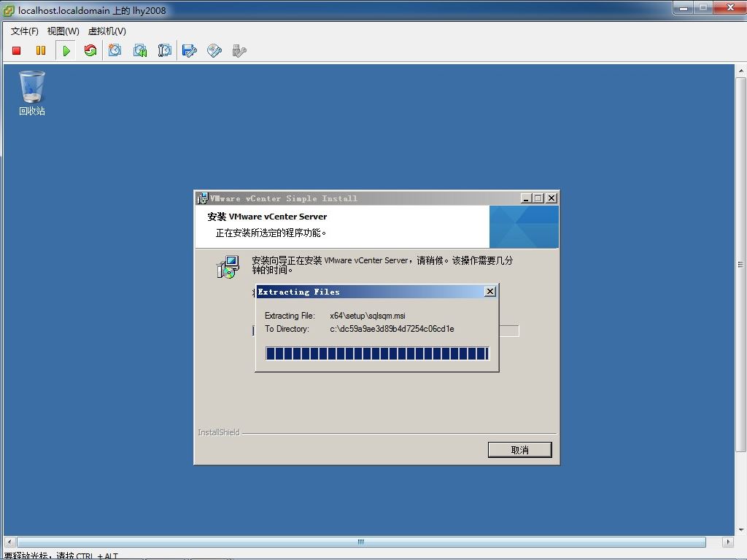The width and height of the screenshot is (747, 560).
Task: Click the Extracting Files progress bar
Action: tap(377, 354)
